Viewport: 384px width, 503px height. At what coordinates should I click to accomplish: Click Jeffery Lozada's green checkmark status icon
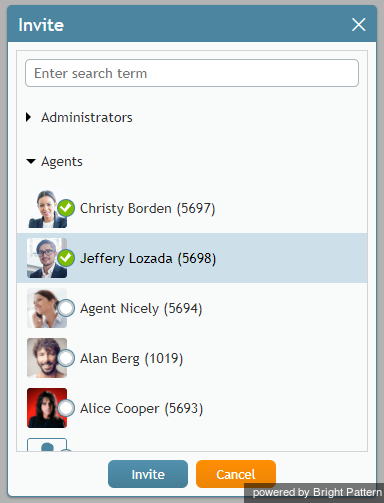[x=66, y=258]
